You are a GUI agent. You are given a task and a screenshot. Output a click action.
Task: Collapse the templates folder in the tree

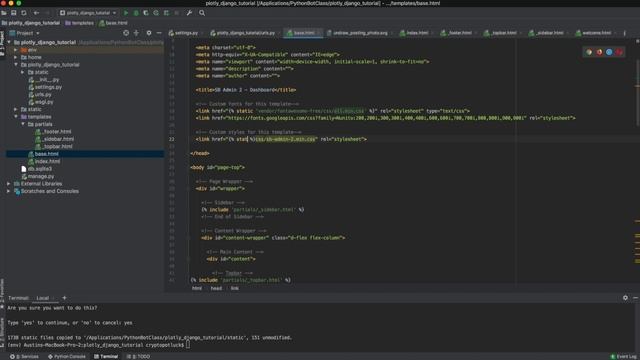[16, 117]
